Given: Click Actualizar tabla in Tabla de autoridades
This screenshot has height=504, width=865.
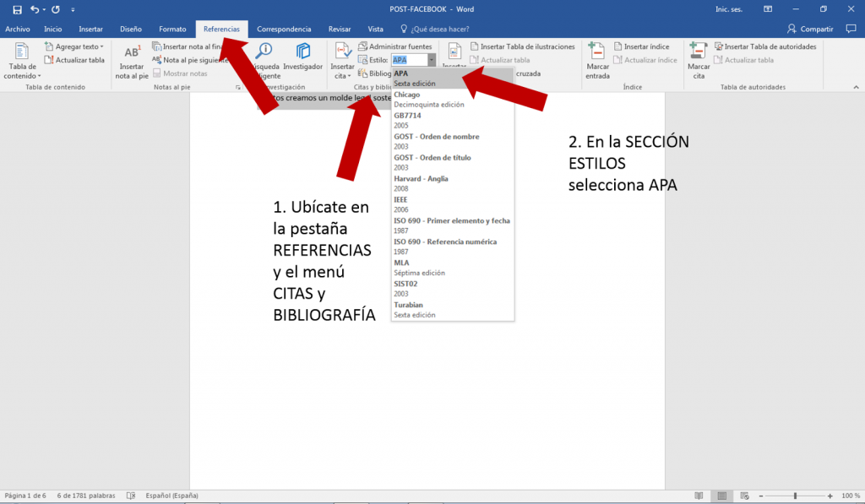Looking at the screenshot, I should (744, 60).
